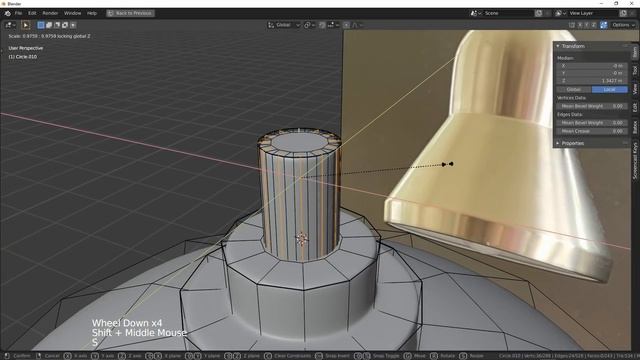Click the Median Y value field
Image resolution: width=640 pixels, height=360 pixels.
(x=592, y=73)
